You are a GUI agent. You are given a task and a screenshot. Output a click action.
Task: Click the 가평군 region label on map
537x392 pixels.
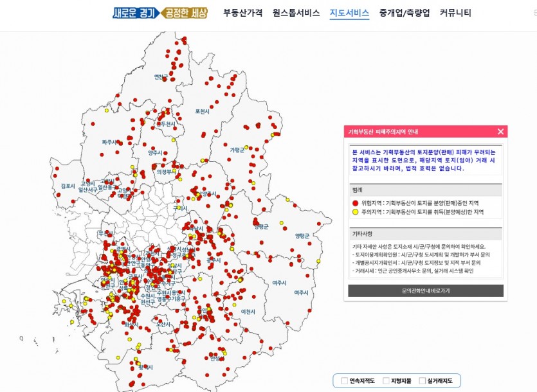[x=237, y=150]
